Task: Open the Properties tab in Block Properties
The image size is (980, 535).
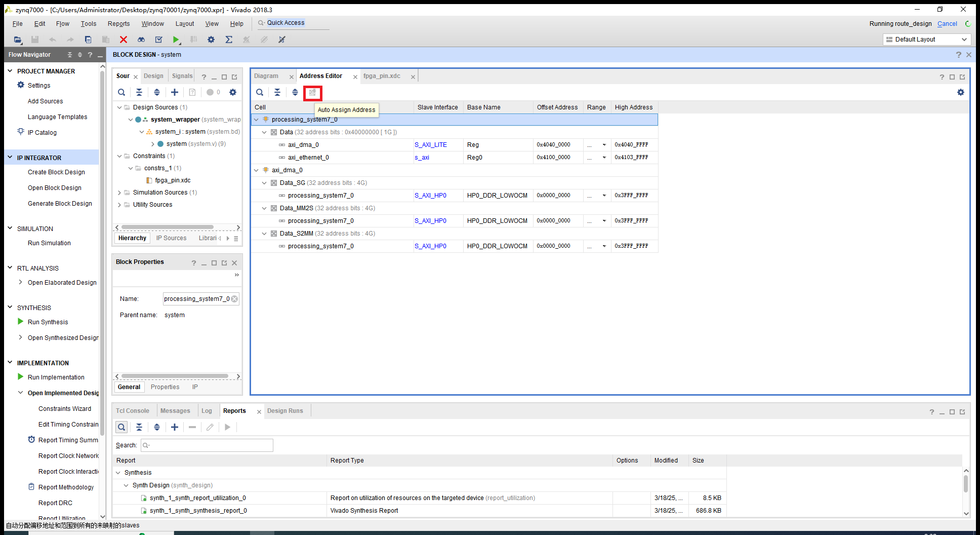Action: click(x=165, y=387)
